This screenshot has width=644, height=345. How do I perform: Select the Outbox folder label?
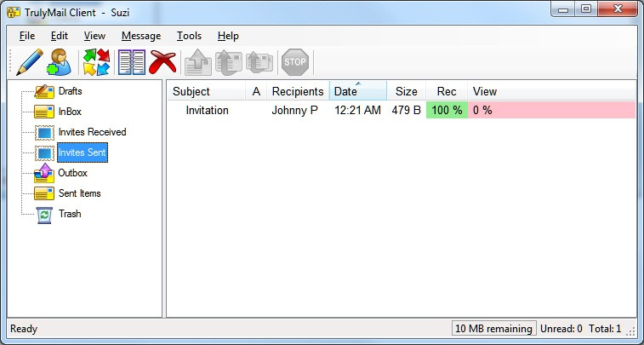point(72,173)
